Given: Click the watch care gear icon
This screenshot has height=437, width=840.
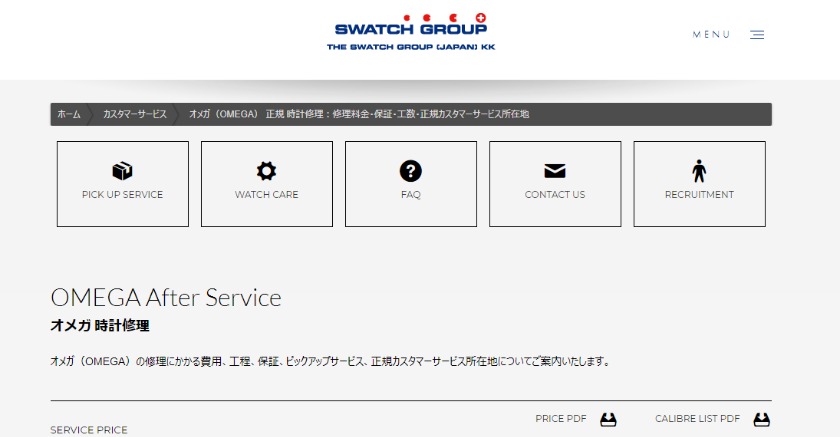Looking at the screenshot, I should point(266,171).
